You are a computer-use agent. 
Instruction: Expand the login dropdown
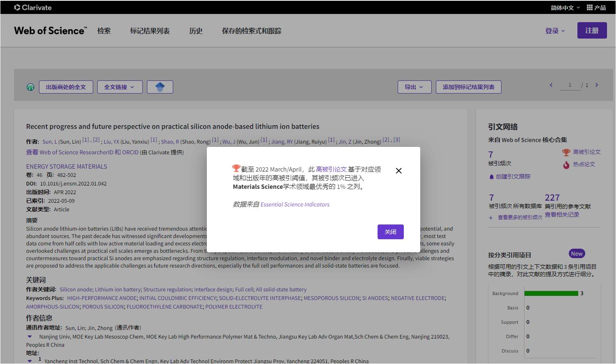555,31
